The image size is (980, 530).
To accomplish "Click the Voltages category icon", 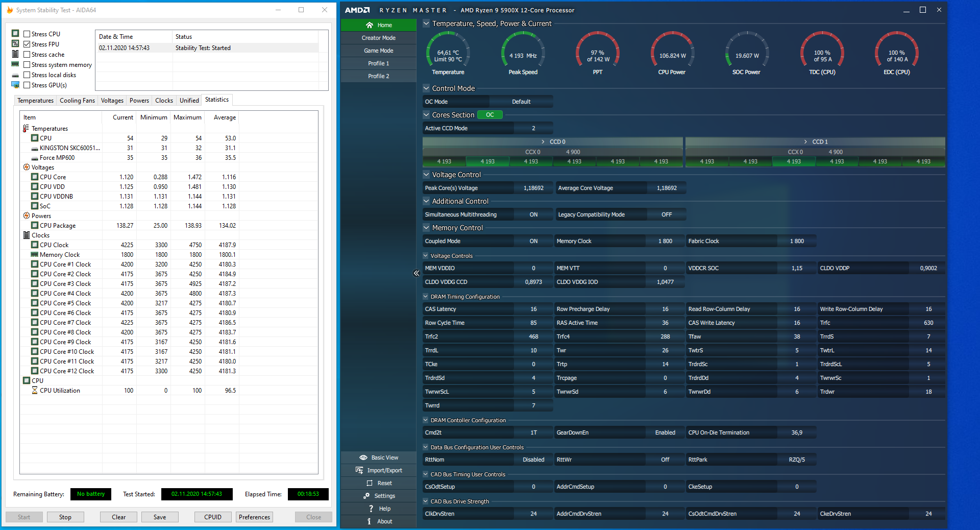I will [26, 167].
